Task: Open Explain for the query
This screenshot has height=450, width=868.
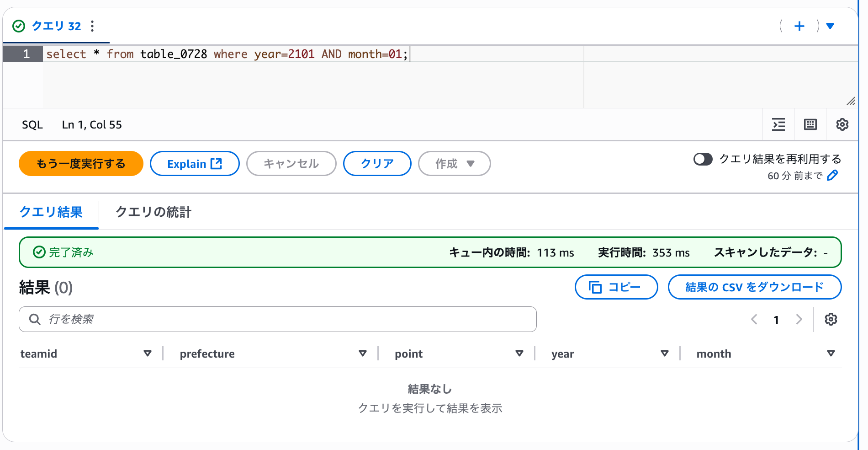Action: pyautogui.click(x=195, y=164)
